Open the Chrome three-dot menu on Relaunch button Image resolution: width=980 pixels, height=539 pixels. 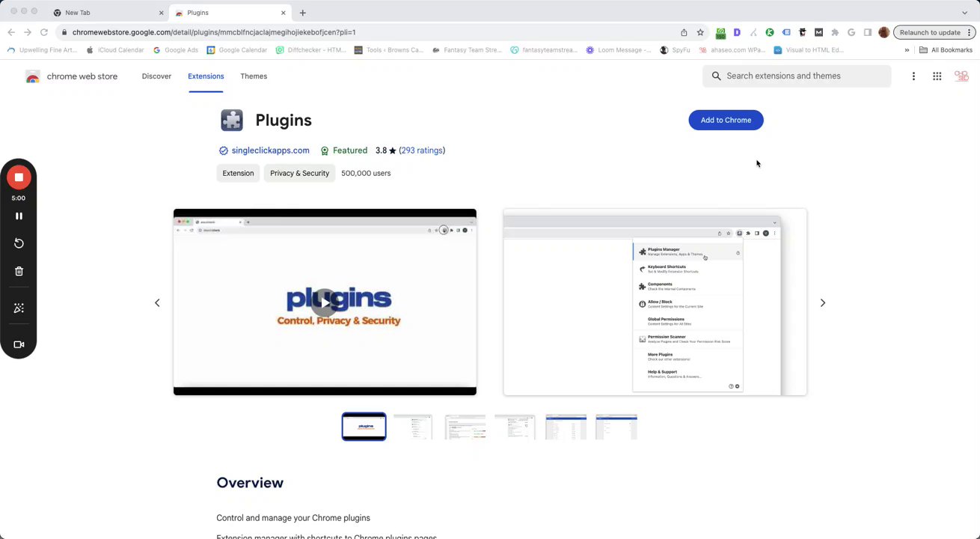click(x=971, y=32)
